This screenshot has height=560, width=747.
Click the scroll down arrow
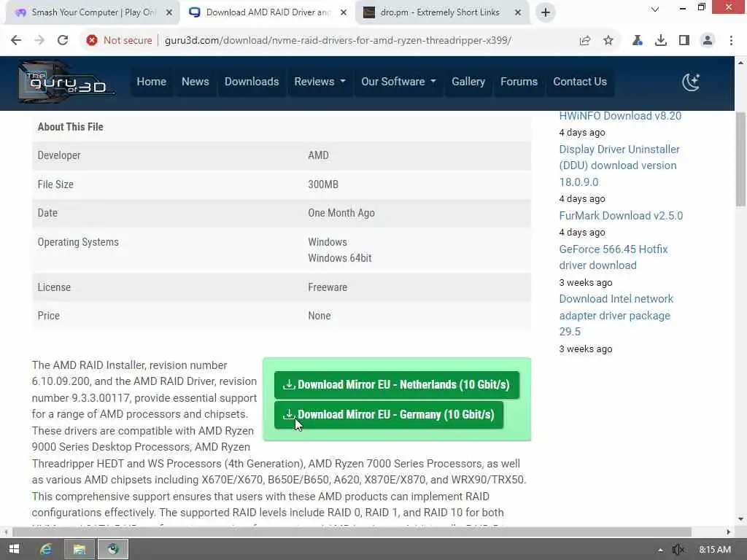point(741,519)
